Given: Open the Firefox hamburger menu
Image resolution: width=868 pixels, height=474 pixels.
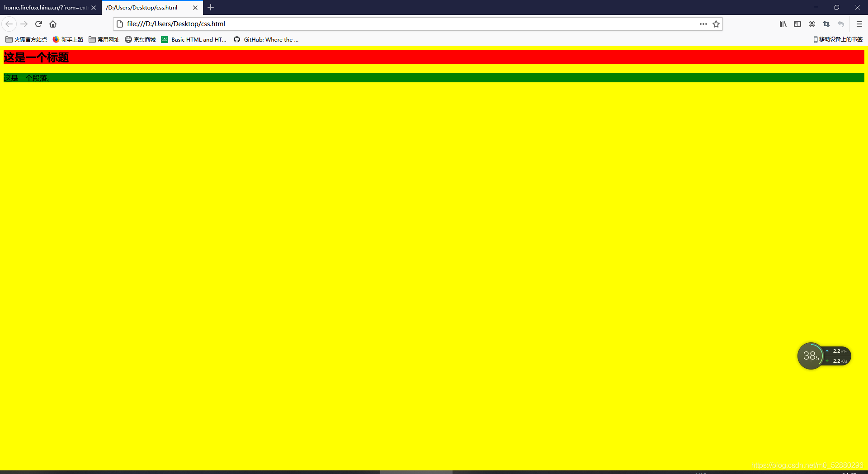Looking at the screenshot, I should coord(859,24).
